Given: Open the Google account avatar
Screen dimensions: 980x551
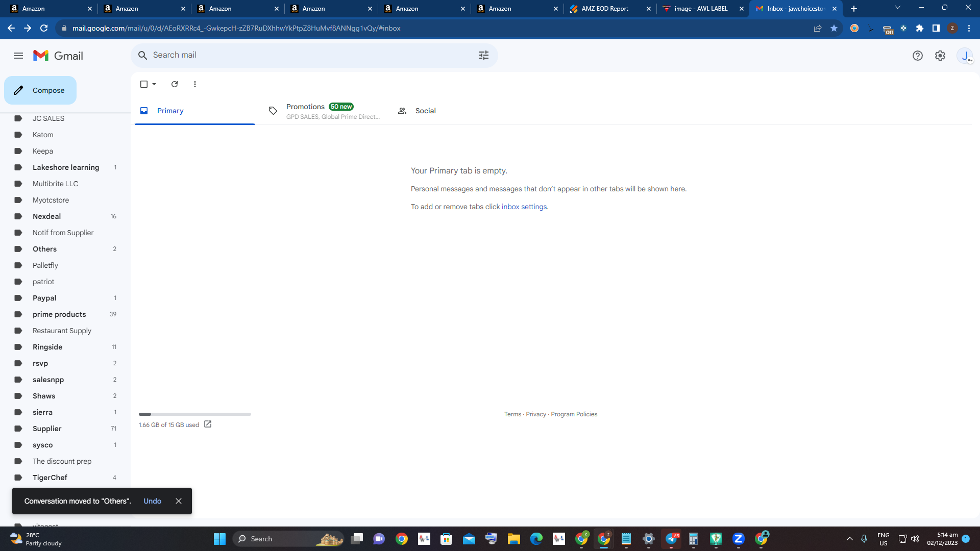Looking at the screenshot, I should [965, 56].
